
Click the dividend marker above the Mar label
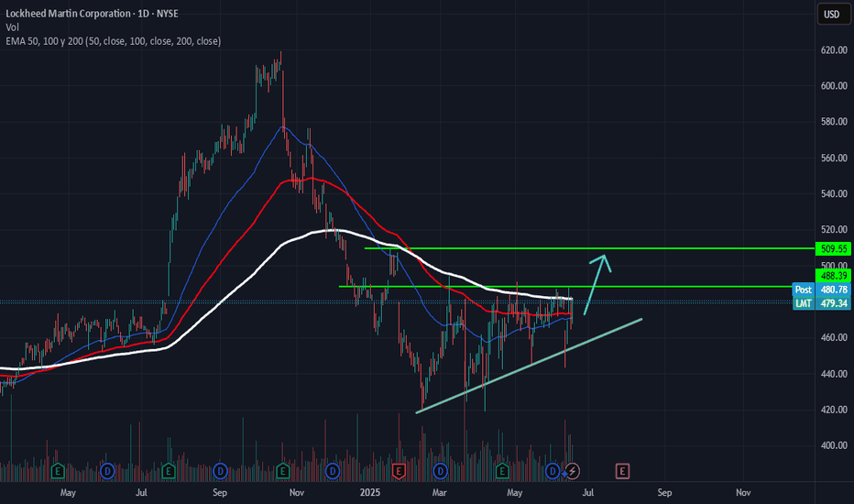(x=440, y=471)
